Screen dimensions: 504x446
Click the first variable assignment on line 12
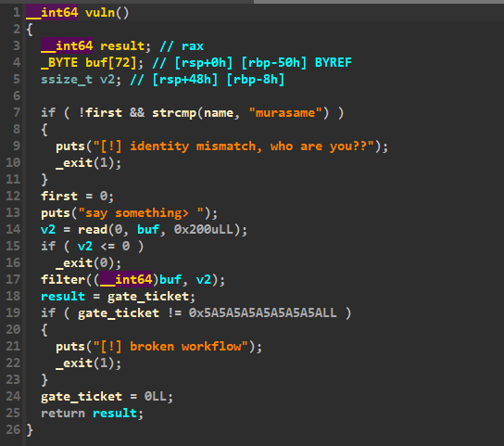click(x=59, y=196)
